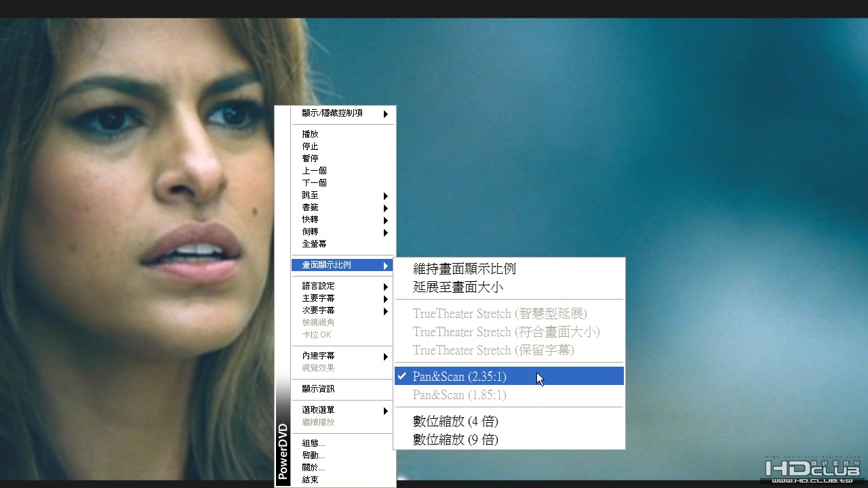Pick the 暫停 menu entry
This screenshot has width=868, height=488.
[343, 159]
